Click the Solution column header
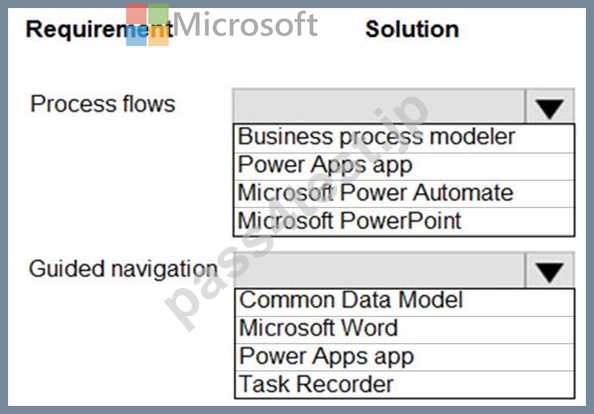Image resolution: width=594 pixels, height=414 pixels. (x=412, y=29)
